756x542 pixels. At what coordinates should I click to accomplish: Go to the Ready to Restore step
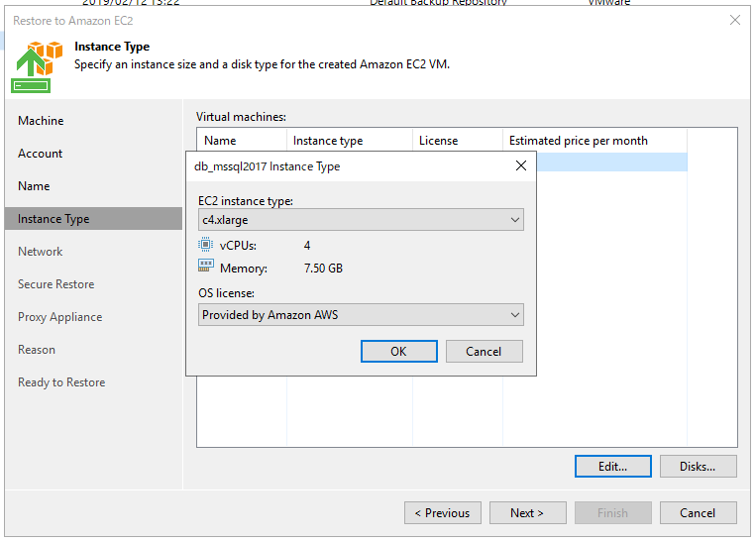click(x=61, y=382)
